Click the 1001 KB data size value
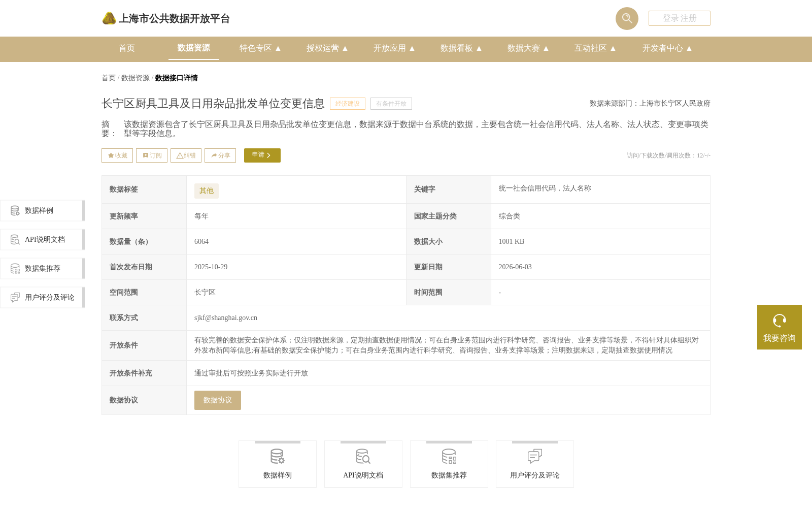 pos(512,242)
